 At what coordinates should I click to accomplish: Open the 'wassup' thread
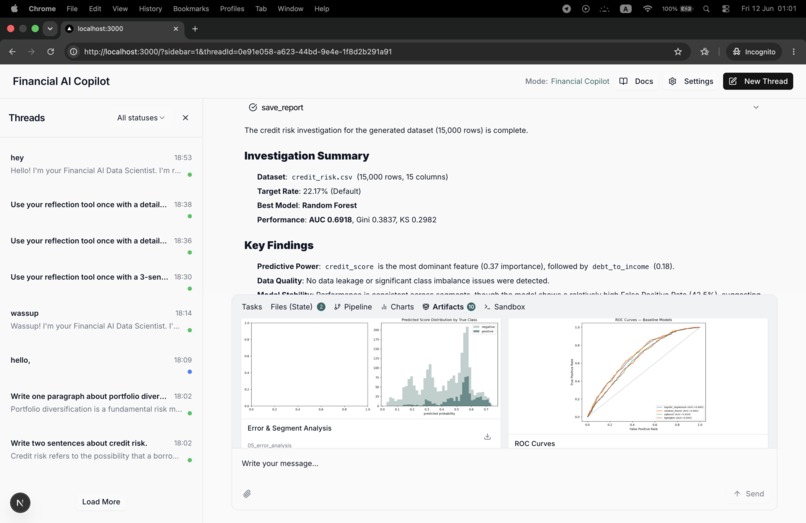pyautogui.click(x=101, y=319)
